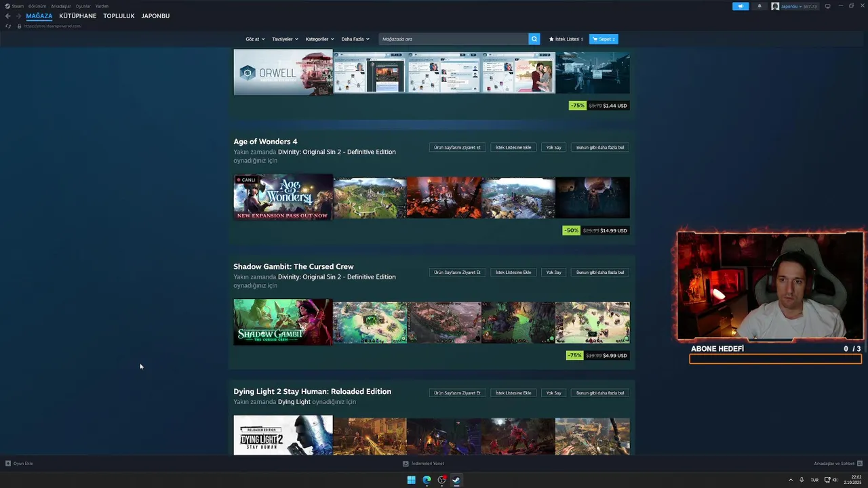Switch to the TOPLULUK tab
The width and height of the screenshot is (868, 488).
coord(119,16)
